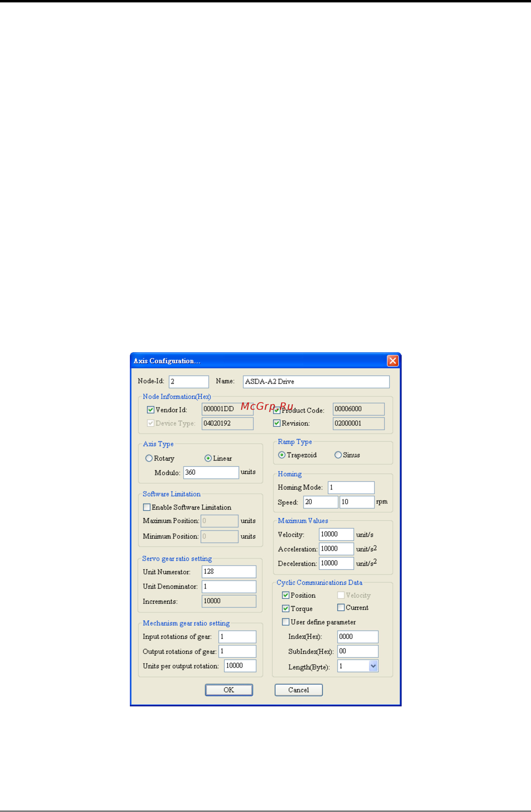The image size is (531, 812).
Task: Enable User define parameter checkbox
Action: coord(286,622)
